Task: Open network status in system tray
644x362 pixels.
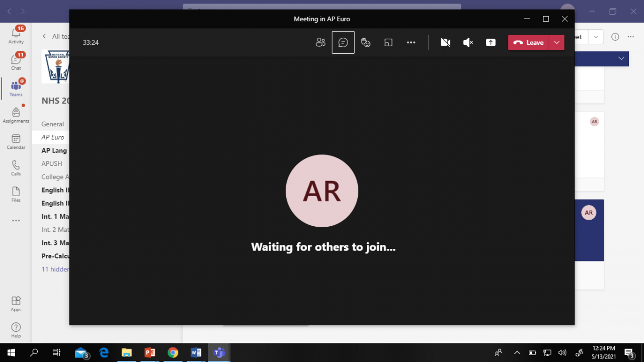Action: [x=547, y=352]
